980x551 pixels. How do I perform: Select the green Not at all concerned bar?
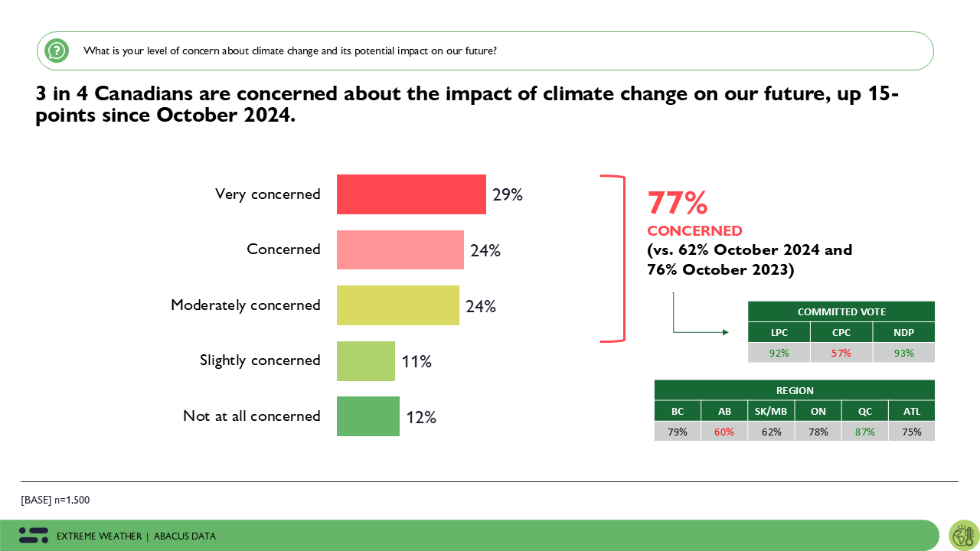tap(367, 416)
